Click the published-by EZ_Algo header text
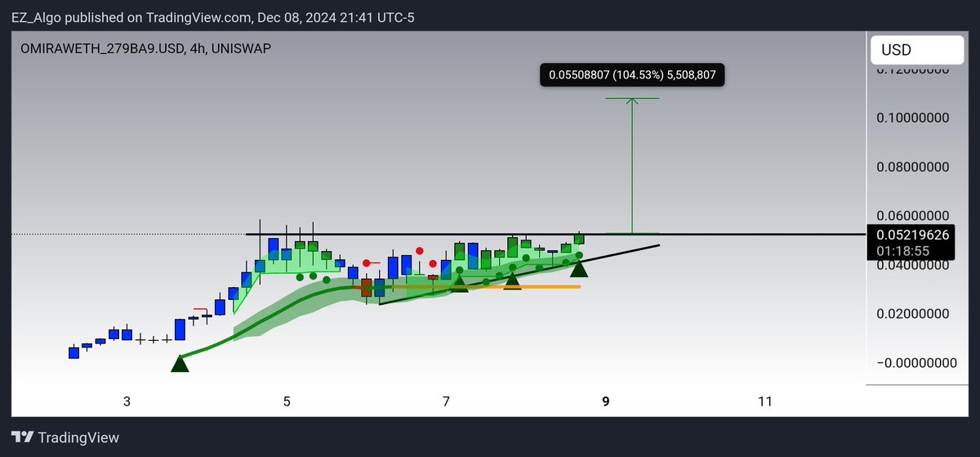This screenshot has height=457, width=980. (212, 17)
